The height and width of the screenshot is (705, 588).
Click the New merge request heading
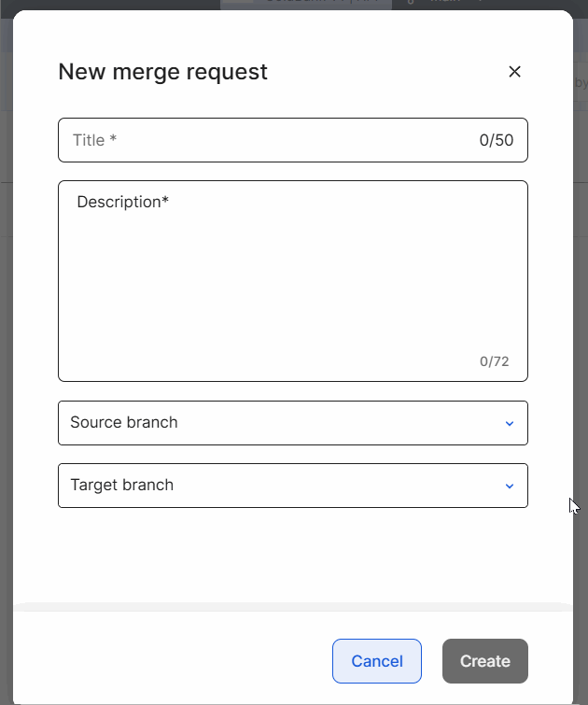point(162,72)
